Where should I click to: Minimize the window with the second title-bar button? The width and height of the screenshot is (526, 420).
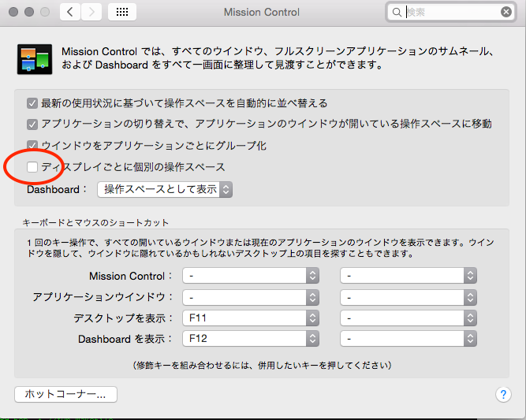(29, 12)
